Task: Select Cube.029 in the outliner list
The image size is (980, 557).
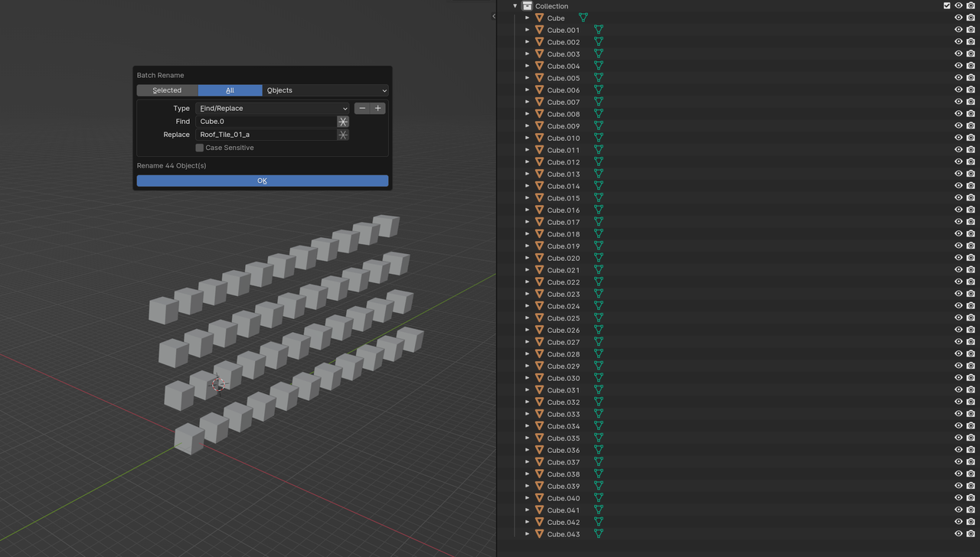Action: (x=563, y=366)
